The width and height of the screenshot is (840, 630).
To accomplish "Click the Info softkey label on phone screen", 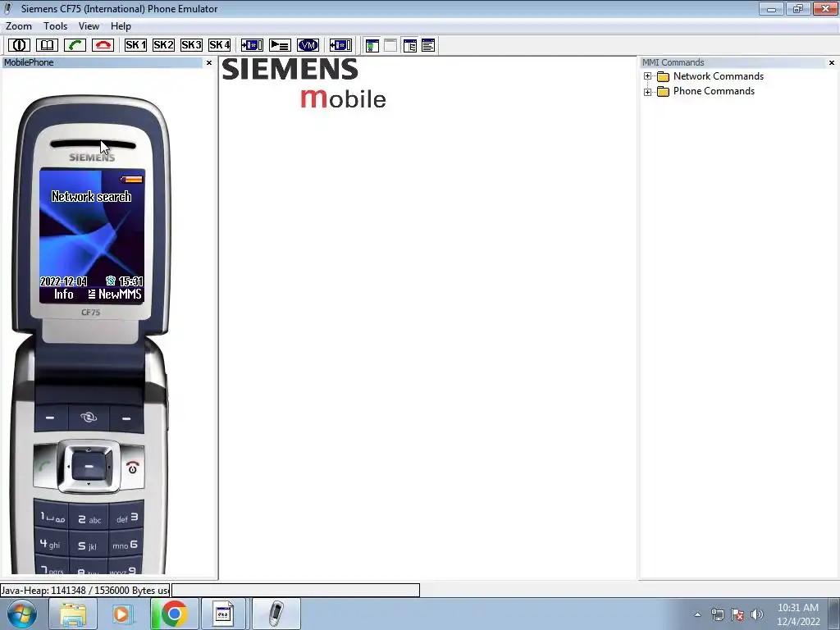I will 64,294.
